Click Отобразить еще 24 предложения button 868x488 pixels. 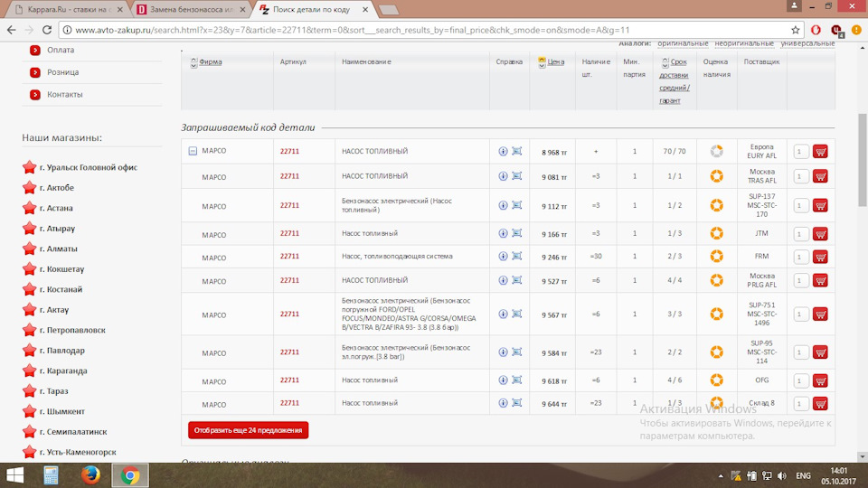point(248,430)
